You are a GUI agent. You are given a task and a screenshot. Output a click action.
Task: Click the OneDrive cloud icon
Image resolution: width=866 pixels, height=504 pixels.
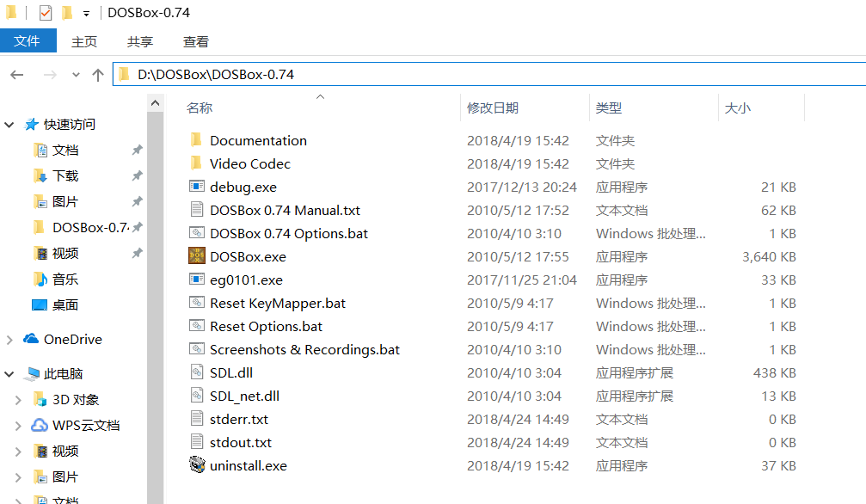pos(31,339)
